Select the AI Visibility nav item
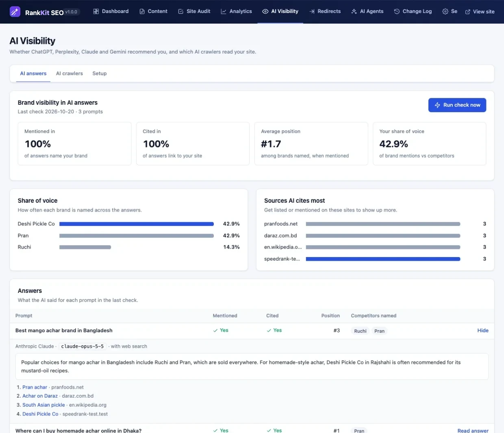 (x=280, y=11)
